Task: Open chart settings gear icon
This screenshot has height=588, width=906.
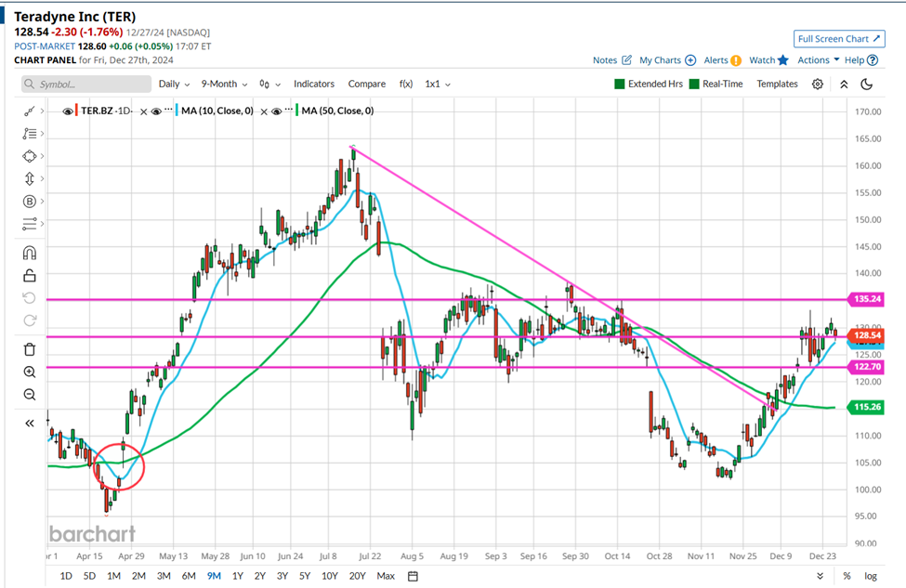Action: tap(817, 84)
